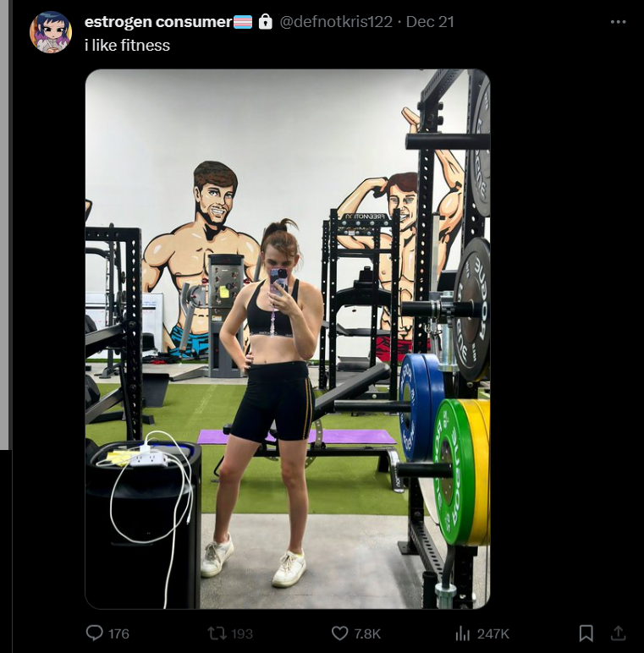Viewport: 644px width, 653px height.
Task: Click the 176 replies count
Action: point(118,634)
